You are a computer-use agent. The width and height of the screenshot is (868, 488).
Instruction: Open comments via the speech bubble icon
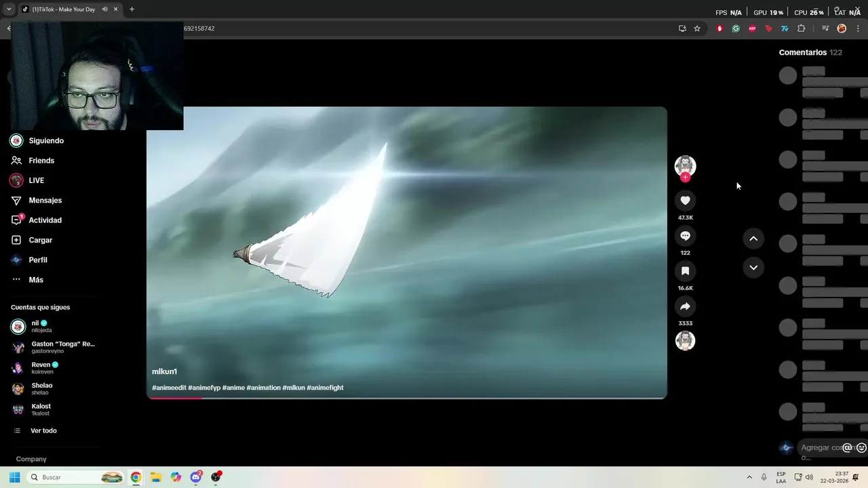point(685,236)
